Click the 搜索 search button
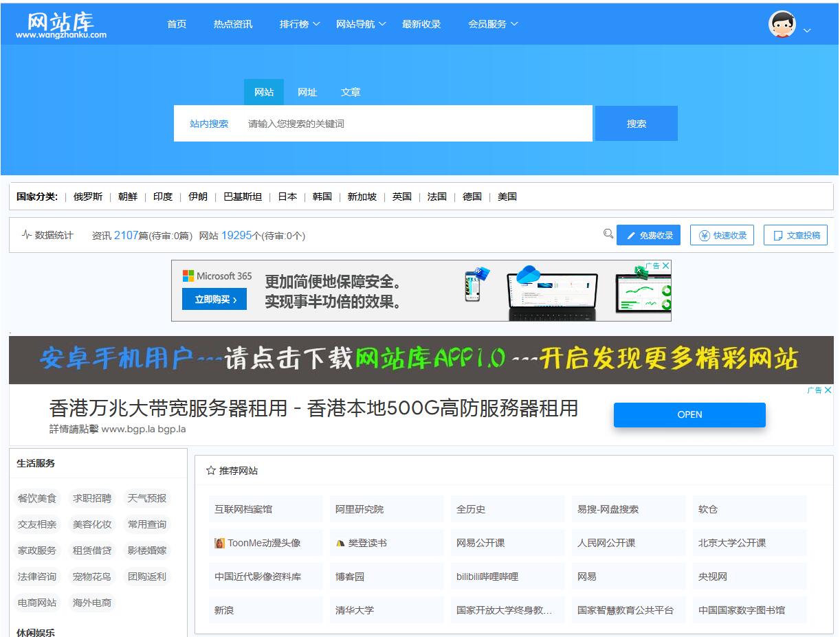The height and width of the screenshot is (637, 840). click(x=636, y=124)
